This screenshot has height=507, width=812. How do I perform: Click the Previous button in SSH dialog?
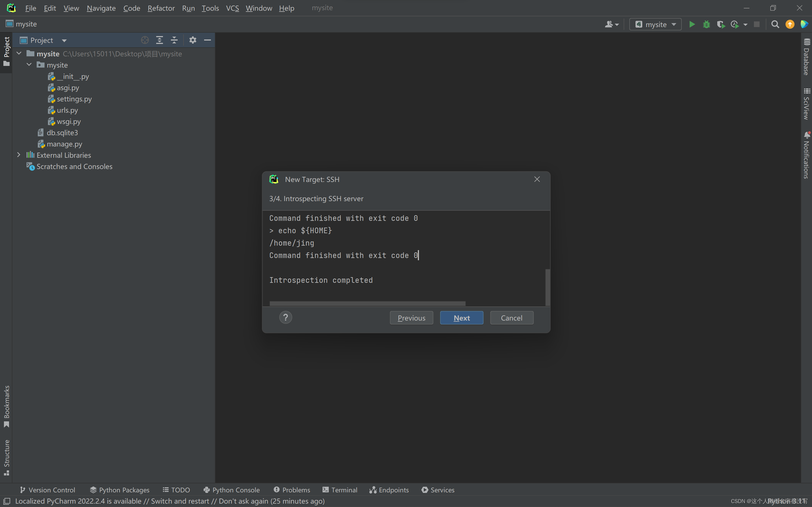[x=411, y=317]
